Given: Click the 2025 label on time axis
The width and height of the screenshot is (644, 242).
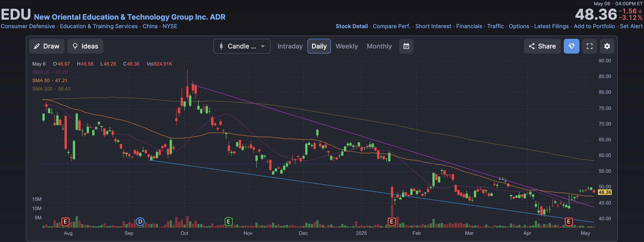Looking at the screenshot, I should pos(361,233).
